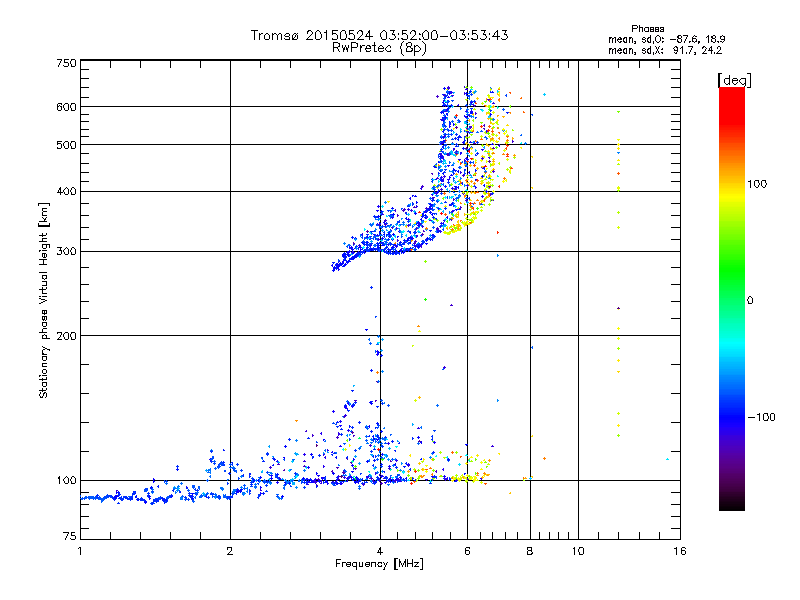Click the y-axis tick label '75'
This screenshot has height=600, width=800.
(x=70, y=536)
